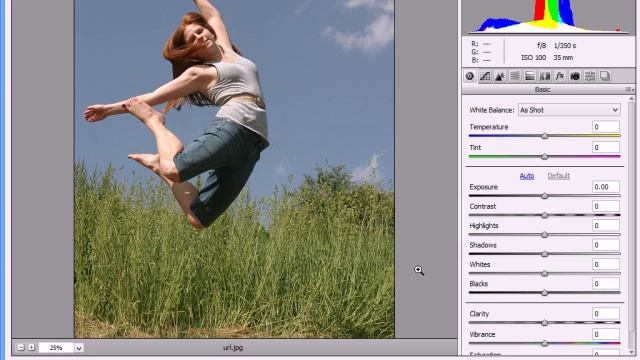Open the Basic panel flyout menu icon
The image size is (640, 360).
(629, 89)
